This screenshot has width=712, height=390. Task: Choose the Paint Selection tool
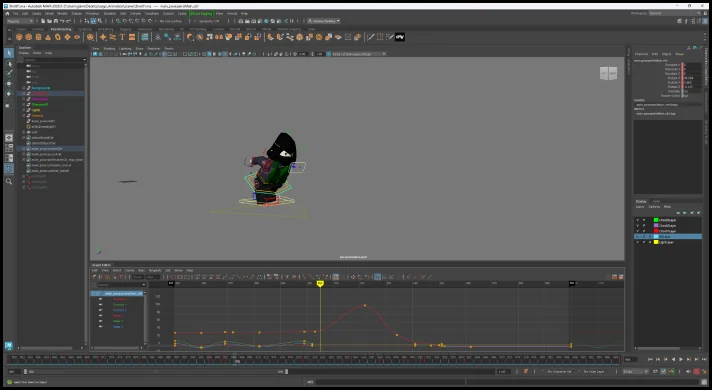(9, 74)
